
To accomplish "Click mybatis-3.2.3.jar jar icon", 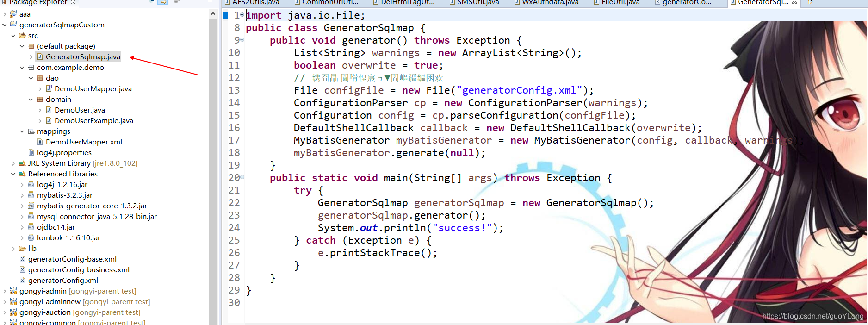I will click(x=31, y=195).
